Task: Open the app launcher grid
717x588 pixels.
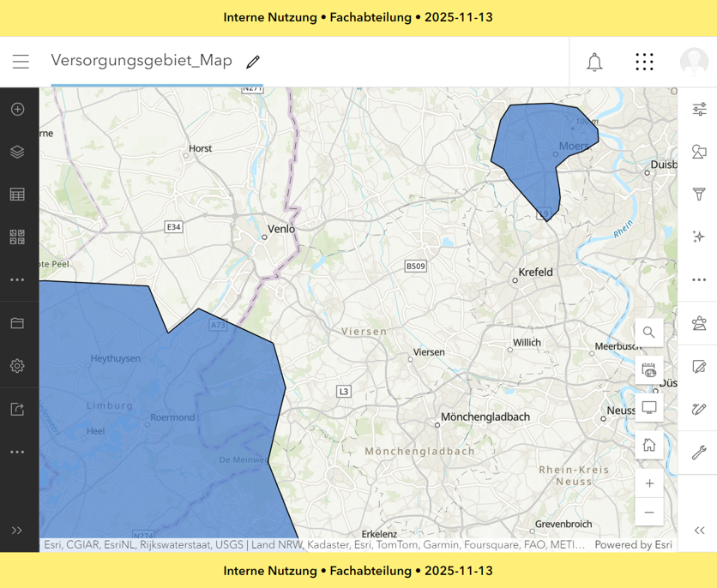Action: (644, 62)
